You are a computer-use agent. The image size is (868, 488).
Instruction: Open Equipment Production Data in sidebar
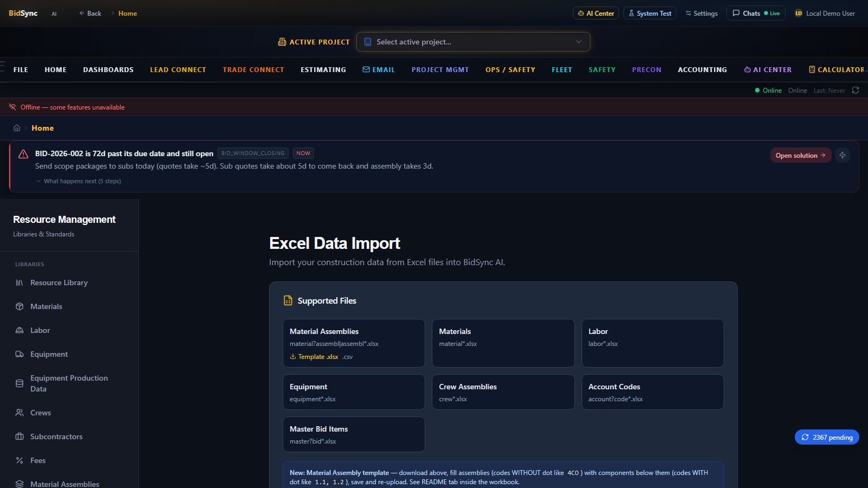coord(69,383)
